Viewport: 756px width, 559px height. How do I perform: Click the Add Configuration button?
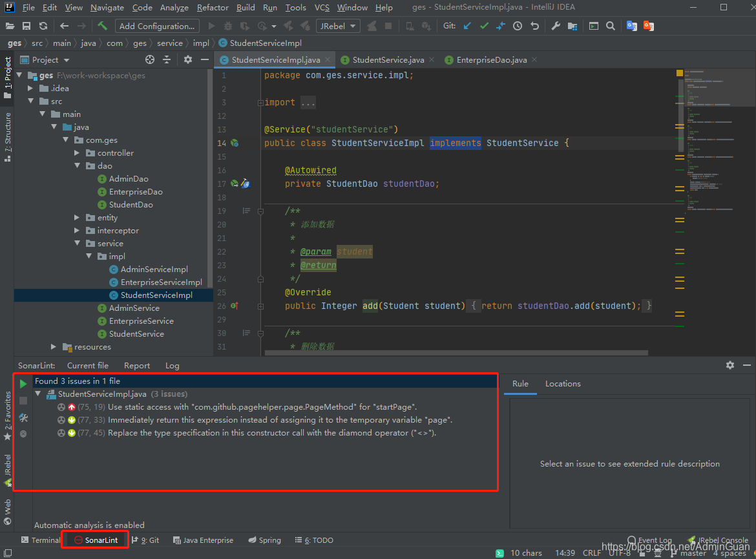157,26
